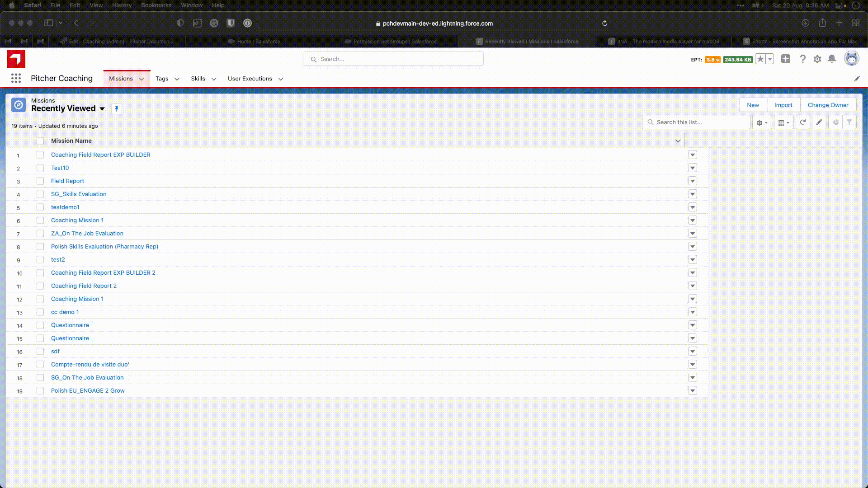The image size is (868, 488).
Task: Open the notifications bell
Action: 832,59
